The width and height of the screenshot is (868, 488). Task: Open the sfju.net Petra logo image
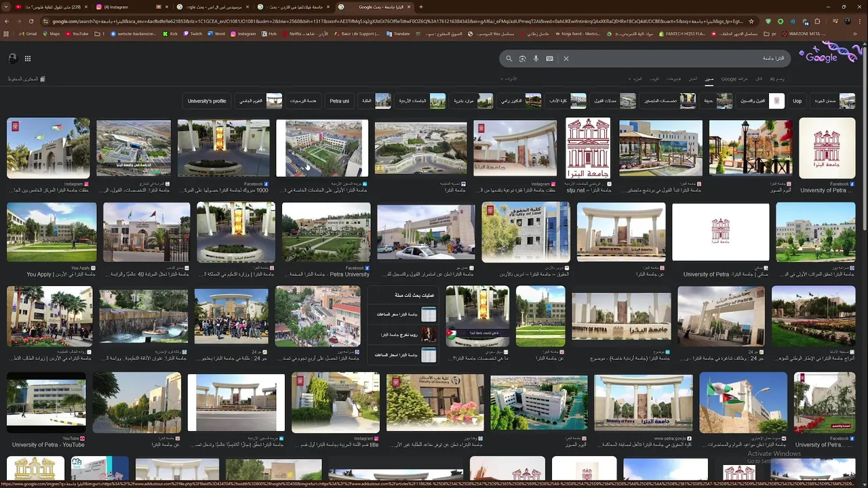[x=588, y=148]
